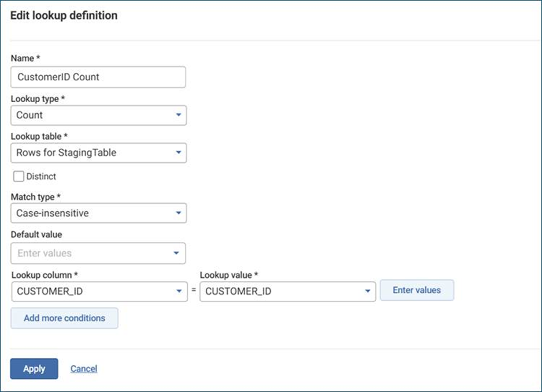Click the Default value dropdown arrow
The image size is (542, 392).
click(177, 253)
